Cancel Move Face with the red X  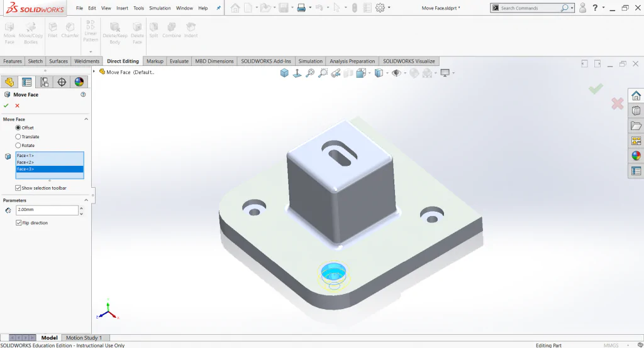[x=17, y=106]
